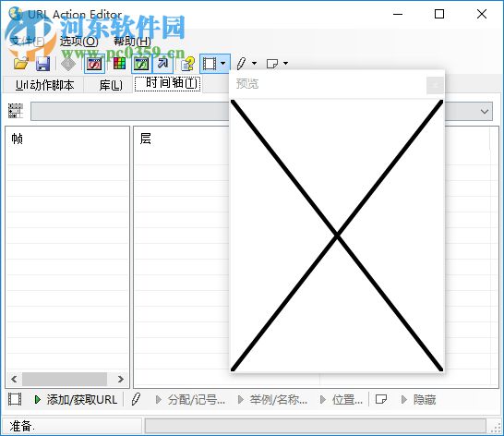Click the 隐藏 button
This screenshot has width=504, height=436.
click(418, 400)
